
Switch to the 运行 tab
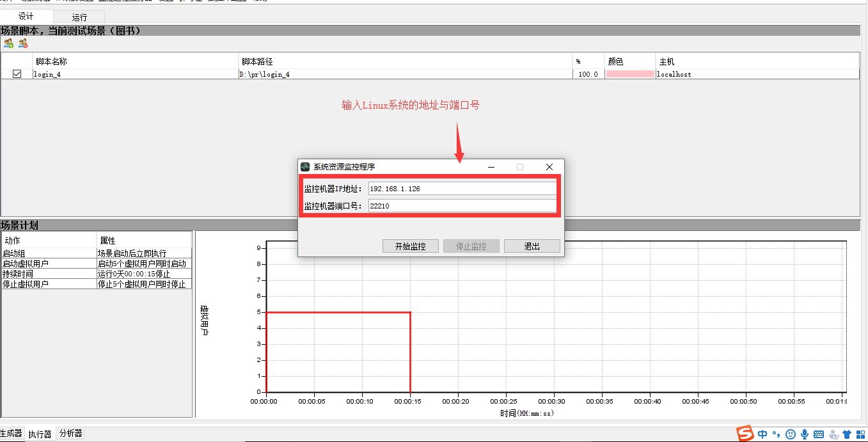point(79,17)
